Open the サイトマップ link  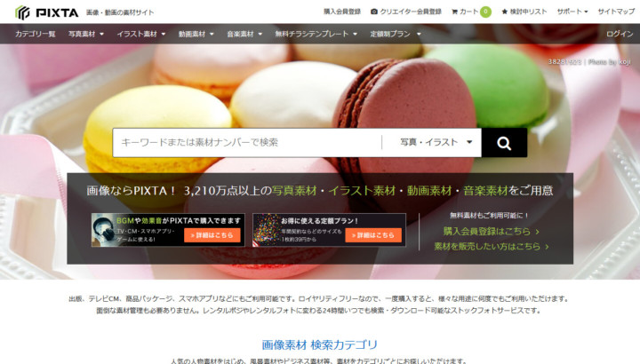(x=616, y=12)
